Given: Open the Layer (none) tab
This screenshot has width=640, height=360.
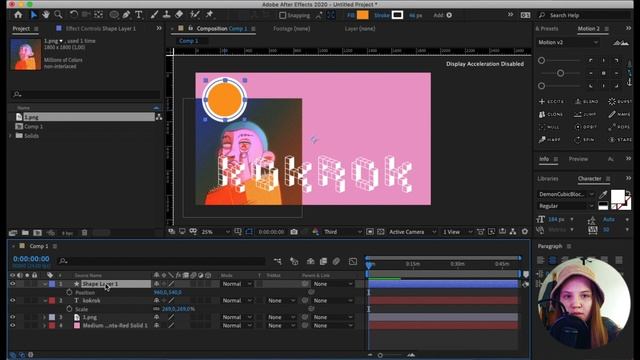Looking at the screenshot, I should pos(360,29).
